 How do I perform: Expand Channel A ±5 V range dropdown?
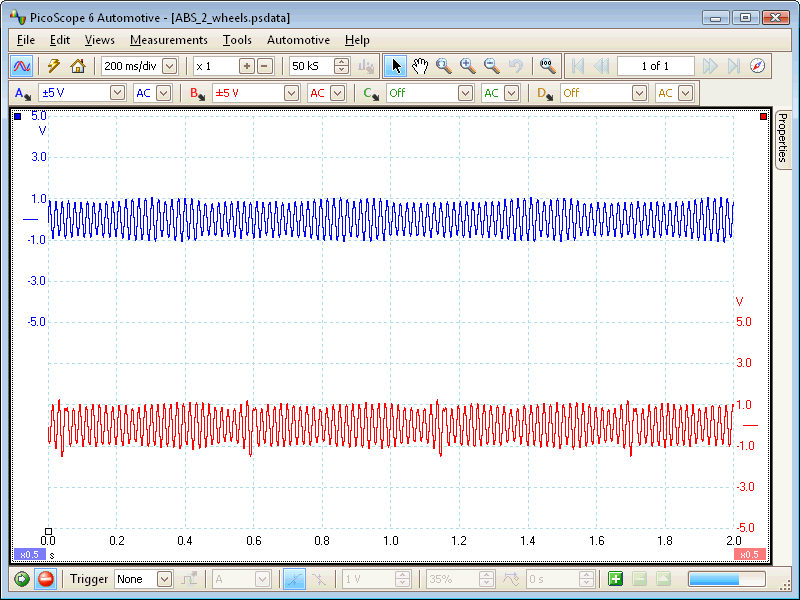[117, 93]
